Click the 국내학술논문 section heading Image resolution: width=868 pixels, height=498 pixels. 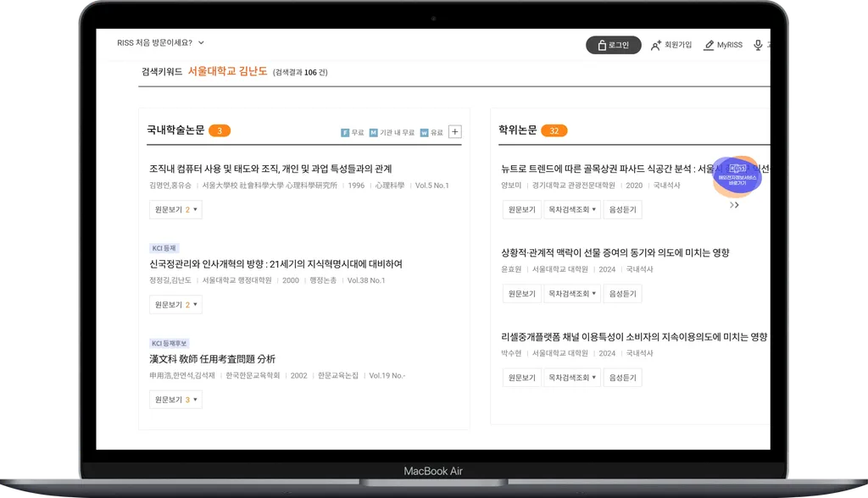tap(175, 130)
